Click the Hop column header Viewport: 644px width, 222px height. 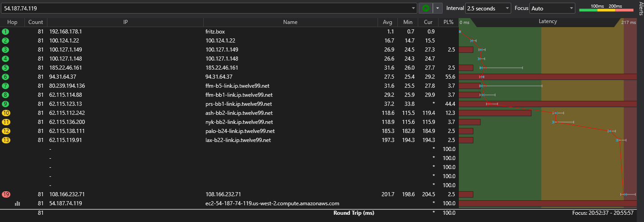(12, 22)
